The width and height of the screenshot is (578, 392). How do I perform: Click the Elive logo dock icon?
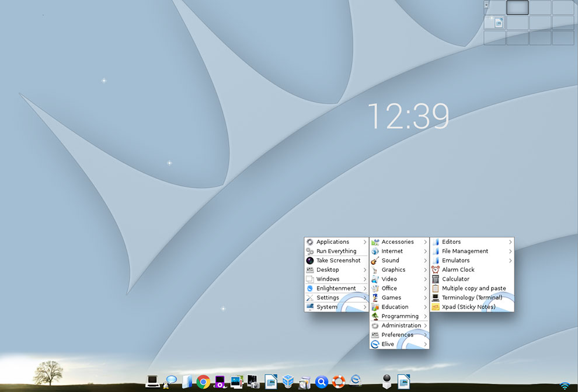click(356, 380)
